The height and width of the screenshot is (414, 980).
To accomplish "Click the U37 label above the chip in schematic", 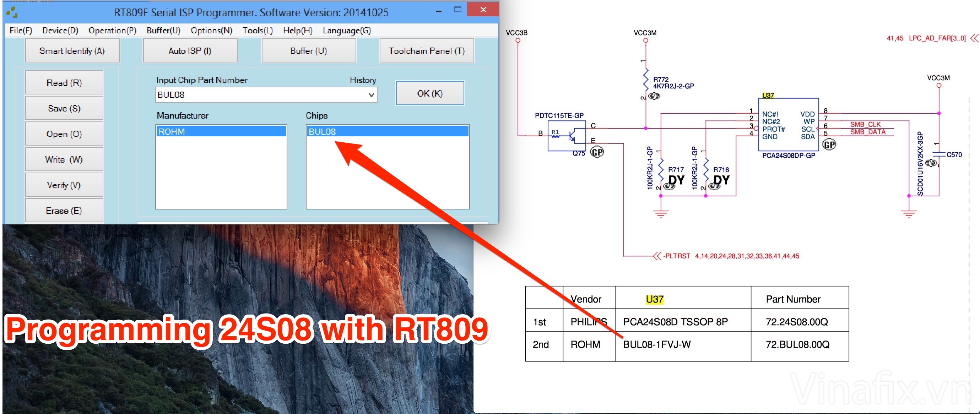I will coord(768,95).
